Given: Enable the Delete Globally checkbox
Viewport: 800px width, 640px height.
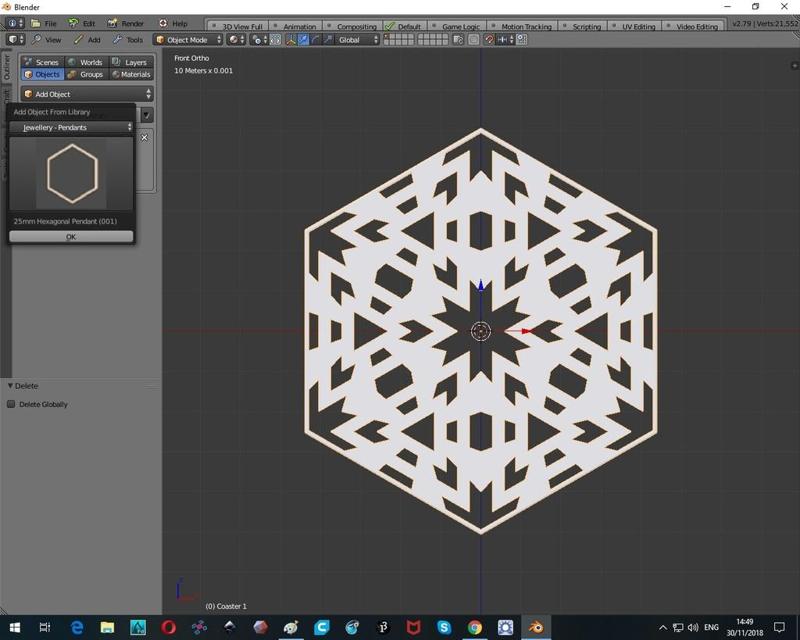Looking at the screenshot, I should (11, 404).
